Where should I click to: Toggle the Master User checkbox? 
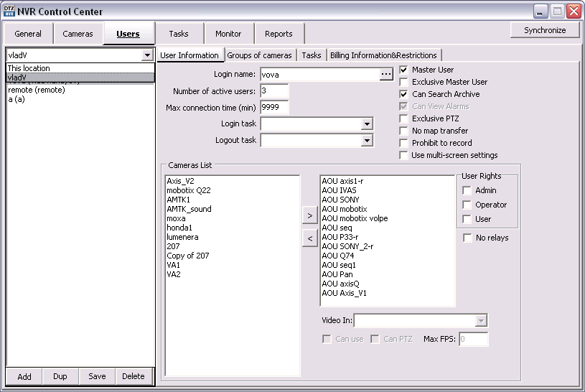[x=403, y=70]
